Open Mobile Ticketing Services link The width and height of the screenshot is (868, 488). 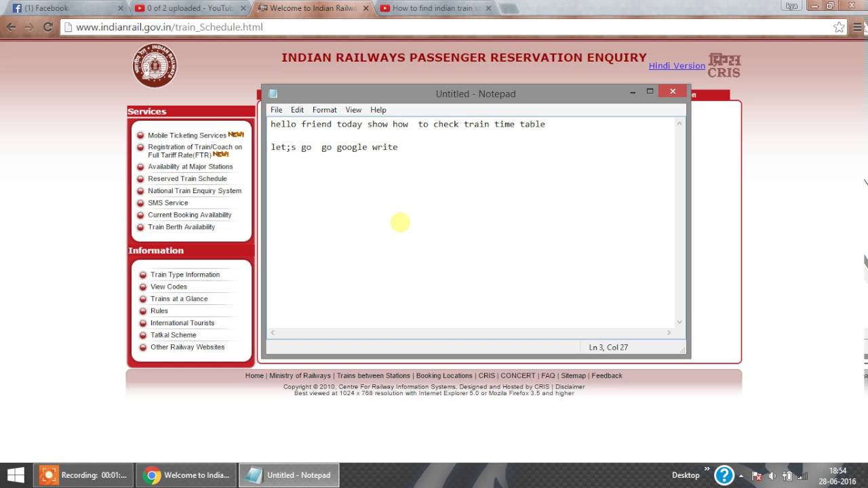187,136
